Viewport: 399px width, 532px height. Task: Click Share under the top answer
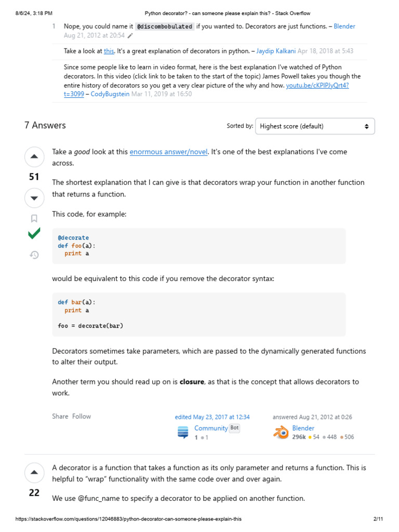click(60, 416)
